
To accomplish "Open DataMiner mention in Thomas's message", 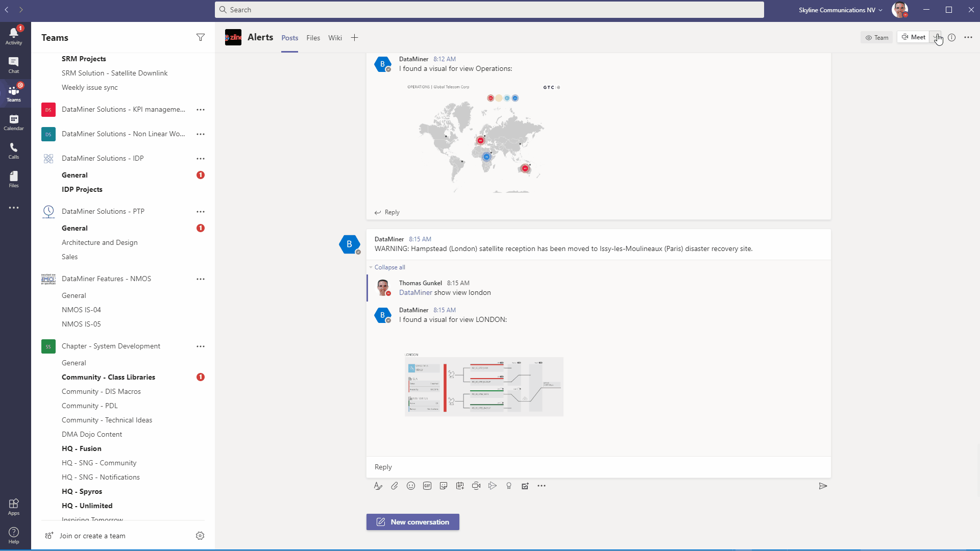I will click(x=415, y=292).
